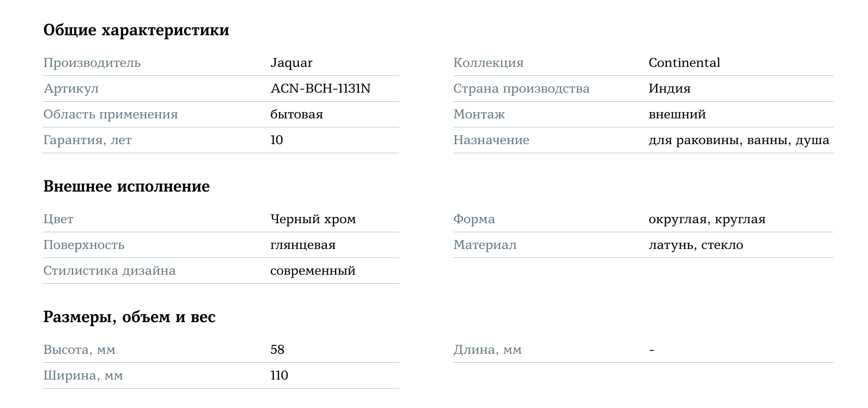This screenshot has height=408, width=868.
Task: Click the width value 110
Action: [279, 375]
